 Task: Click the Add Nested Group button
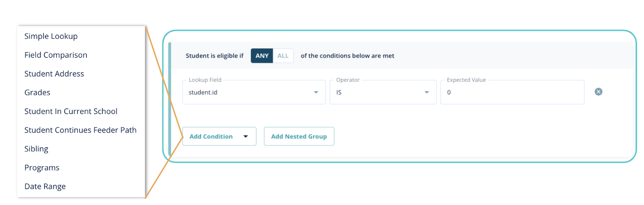pos(299,137)
